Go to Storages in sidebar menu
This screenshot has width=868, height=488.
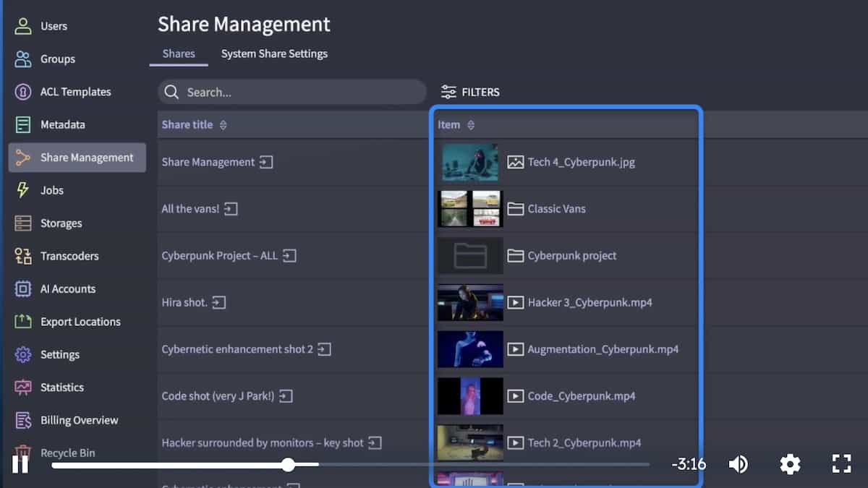61,223
